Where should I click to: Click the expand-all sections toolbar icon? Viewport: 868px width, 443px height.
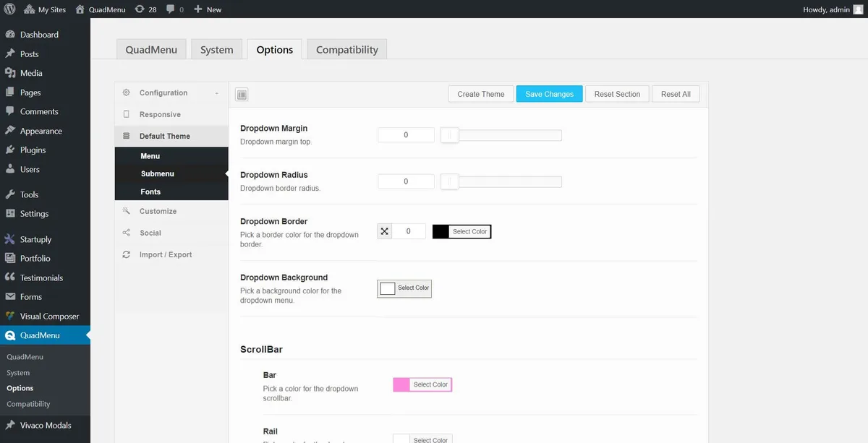point(242,94)
